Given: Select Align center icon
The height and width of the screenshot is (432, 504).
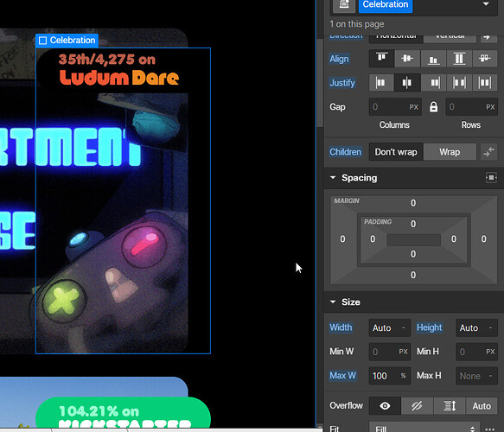Looking at the screenshot, I should (x=407, y=59).
